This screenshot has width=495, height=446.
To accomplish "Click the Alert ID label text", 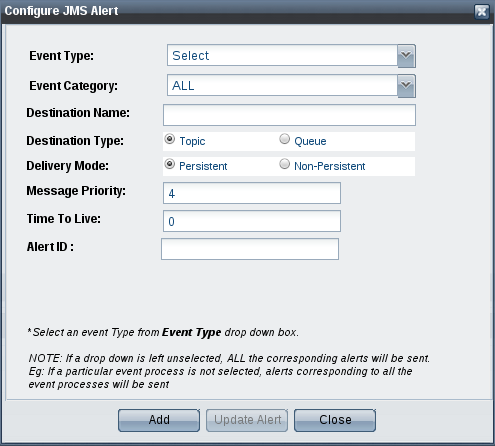I will point(50,247).
